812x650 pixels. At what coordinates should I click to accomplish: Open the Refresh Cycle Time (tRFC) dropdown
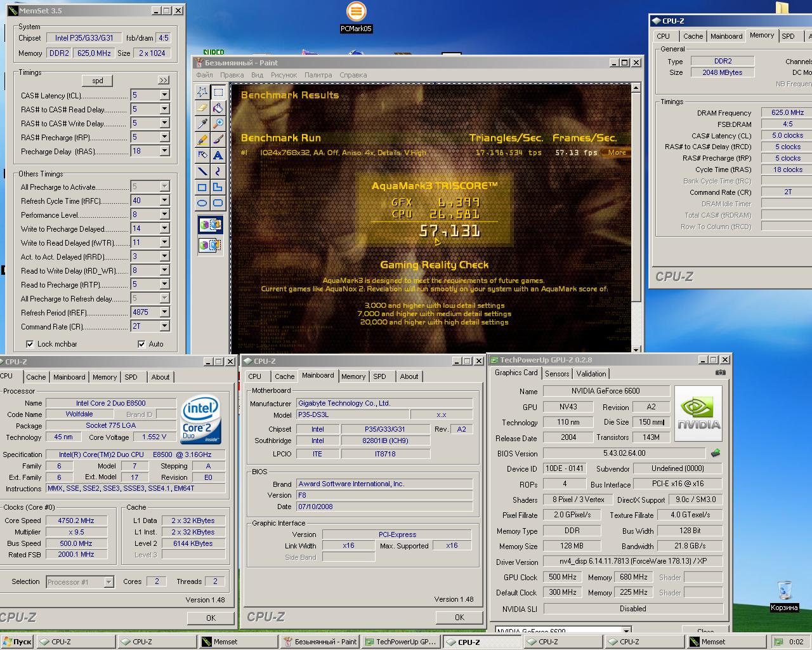(164, 201)
